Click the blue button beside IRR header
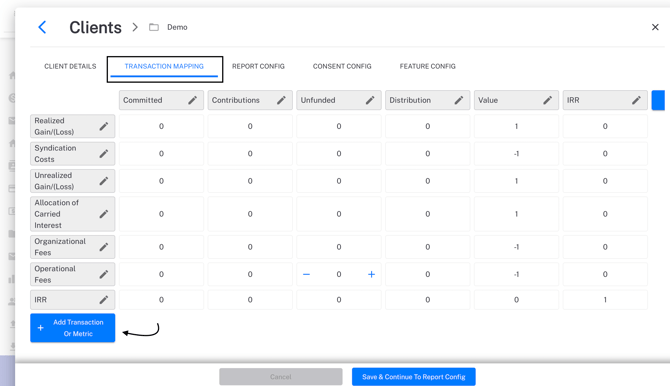 point(658,100)
